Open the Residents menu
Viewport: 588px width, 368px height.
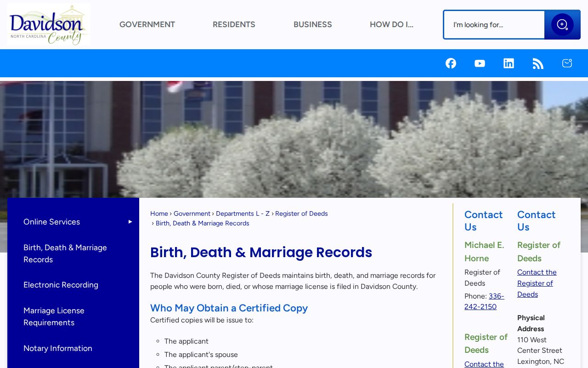tap(234, 24)
